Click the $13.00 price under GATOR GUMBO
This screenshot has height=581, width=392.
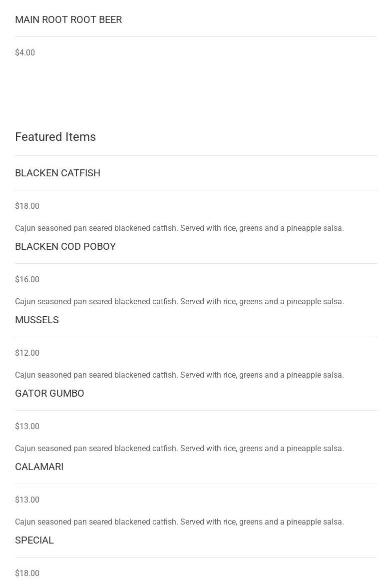(27, 426)
